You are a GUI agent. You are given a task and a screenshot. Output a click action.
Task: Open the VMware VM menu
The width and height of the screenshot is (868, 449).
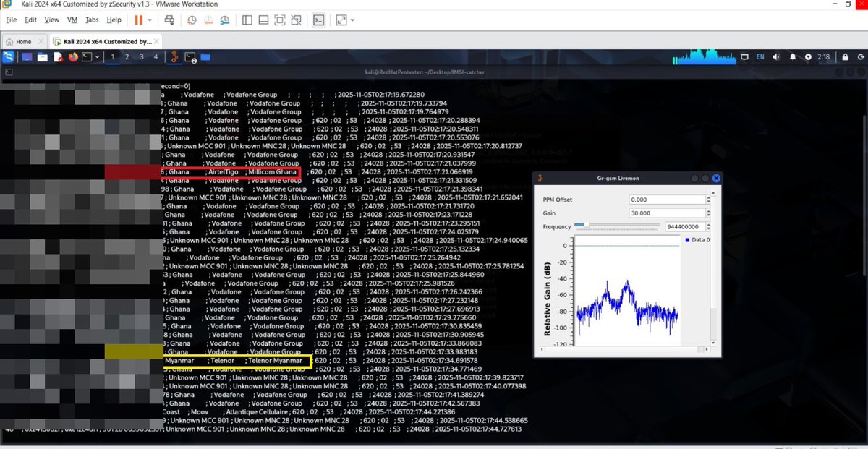72,20
